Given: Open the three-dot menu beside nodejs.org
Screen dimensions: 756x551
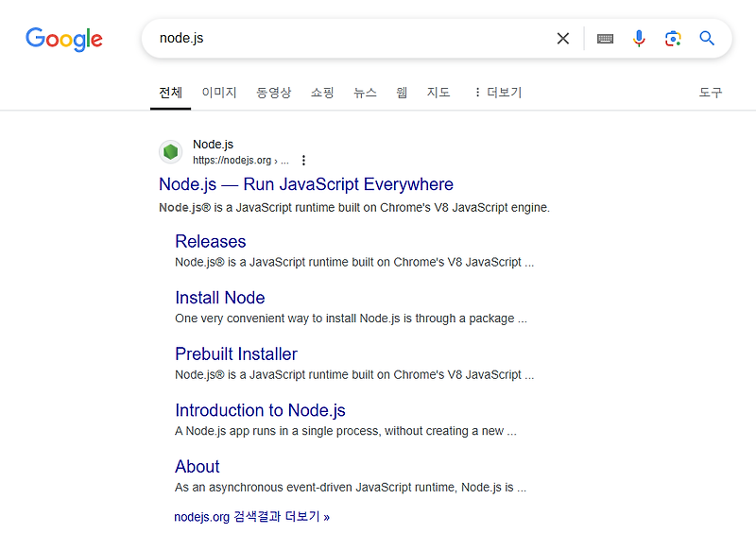Looking at the screenshot, I should click(x=303, y=160).
